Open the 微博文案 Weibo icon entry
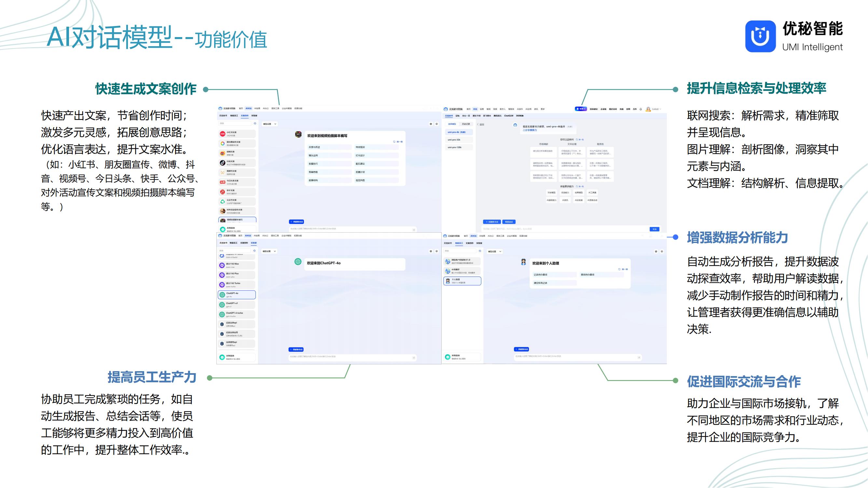 [x=222, y=153]
